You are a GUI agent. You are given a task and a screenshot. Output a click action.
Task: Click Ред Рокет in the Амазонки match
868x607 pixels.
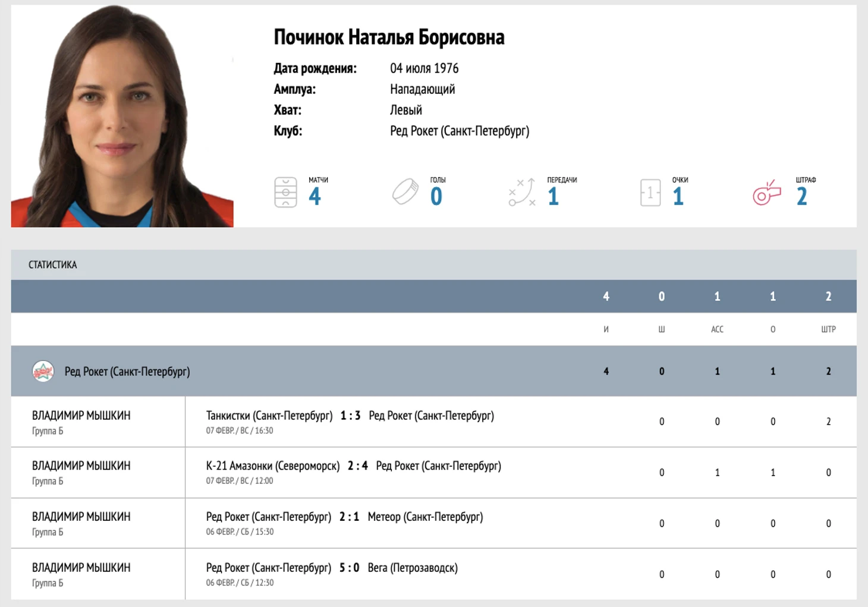click(x=439, y=466)
